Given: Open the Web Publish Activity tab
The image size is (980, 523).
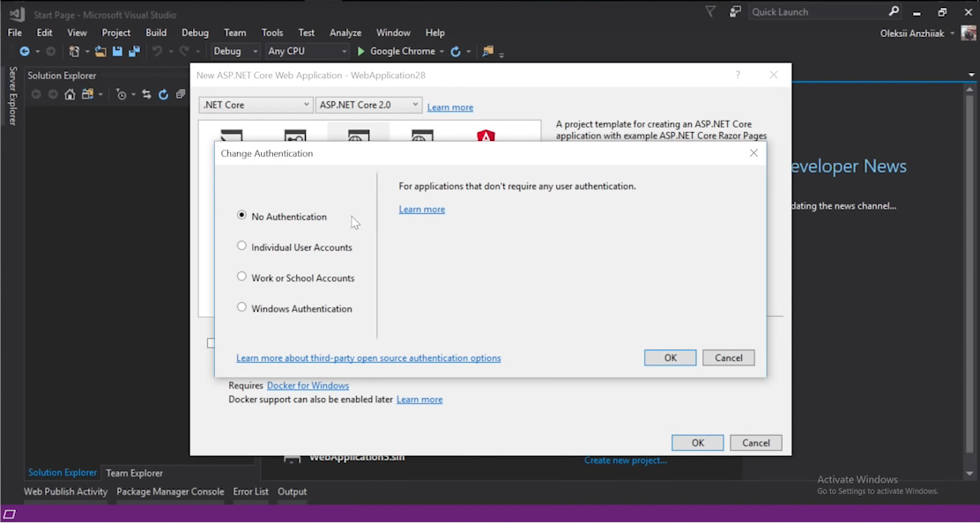Looking at the screenshot, I should click(x=65, y=491).
